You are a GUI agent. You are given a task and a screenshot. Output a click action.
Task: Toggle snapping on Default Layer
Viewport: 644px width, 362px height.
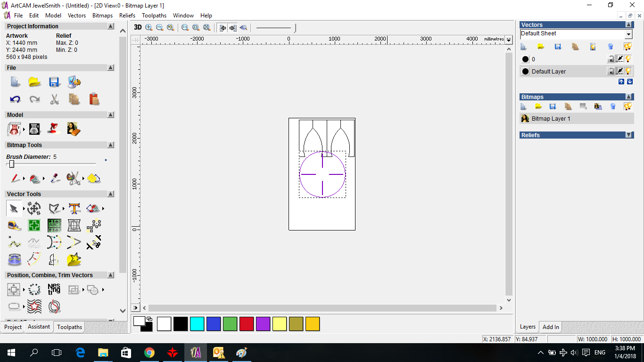(x=620, y=71)
